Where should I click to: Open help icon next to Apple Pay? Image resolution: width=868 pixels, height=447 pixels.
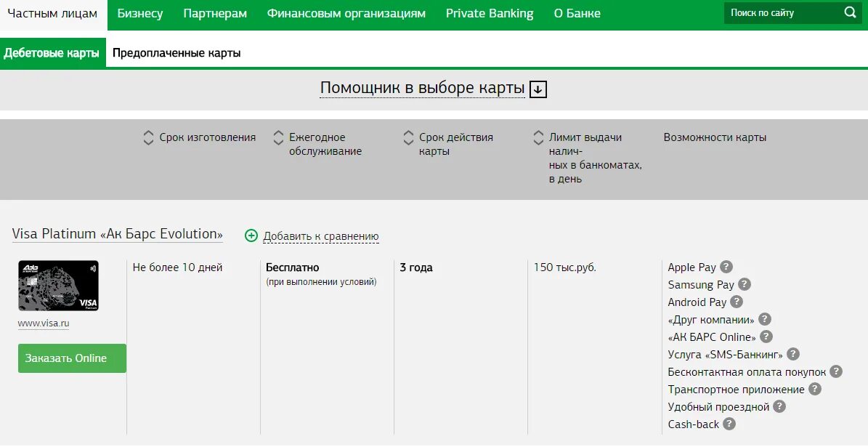(x=726, y=267)
